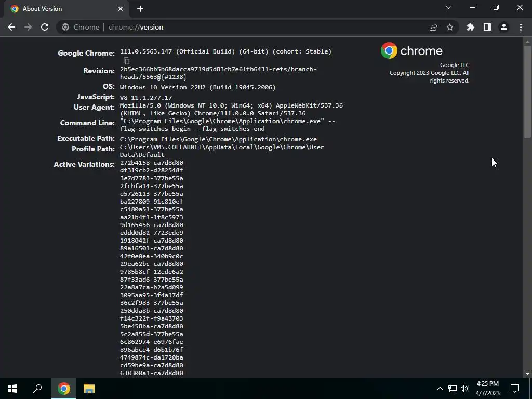This screenshot has width=532, height=399.
Task: Open the Chrome site info icon in address bar
Action: 65,27
